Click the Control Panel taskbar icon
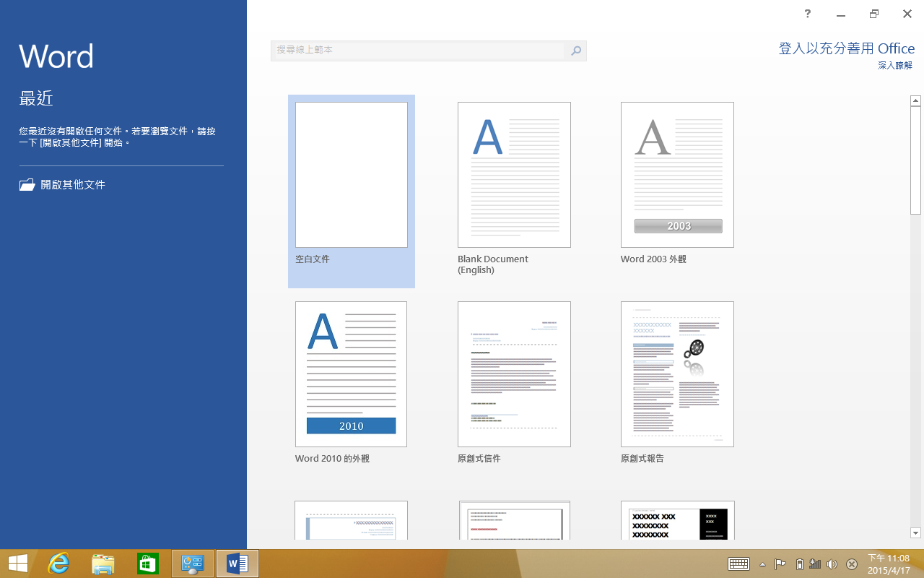Viewport: 924px width, 578px height. (x=193, y=564)
